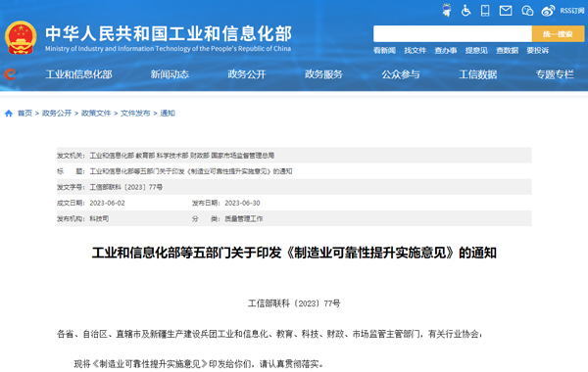Click the national emblem logo
Image resolution: width=588 pixels, height=372 pixels.
[x=21, y=37]
